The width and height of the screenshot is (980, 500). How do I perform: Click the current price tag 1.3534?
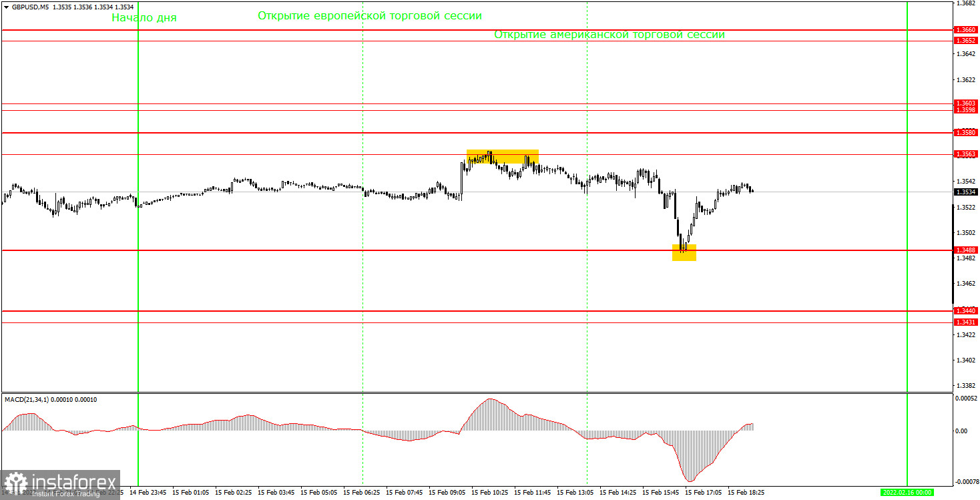(x=966, y=192)
